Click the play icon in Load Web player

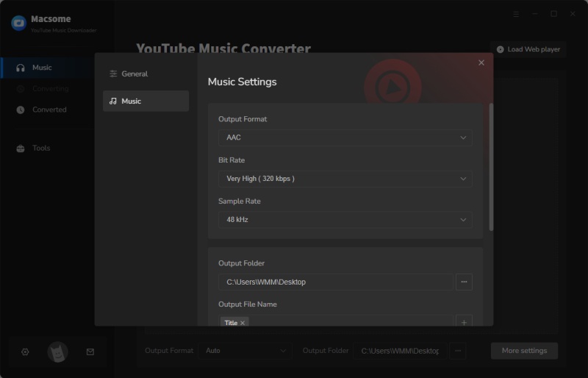[x=501, y=49]
